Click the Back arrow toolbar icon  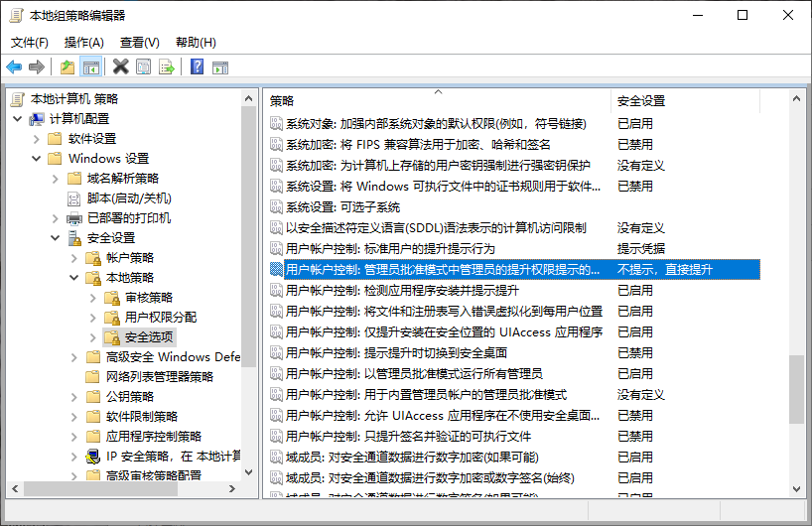coord(14,66)
